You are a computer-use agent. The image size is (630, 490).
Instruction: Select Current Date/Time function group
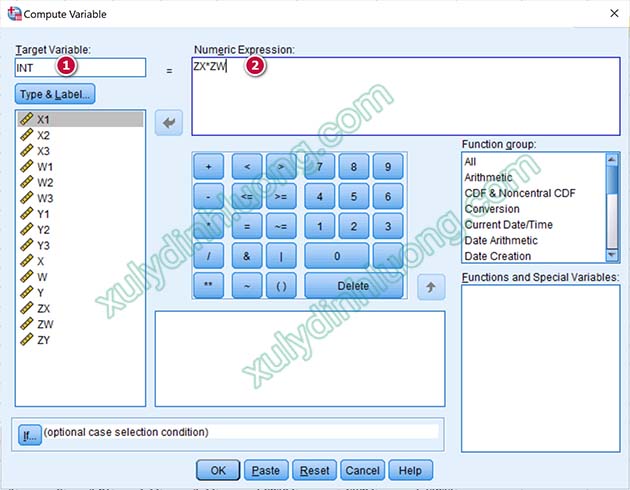(x=534, y=225)
